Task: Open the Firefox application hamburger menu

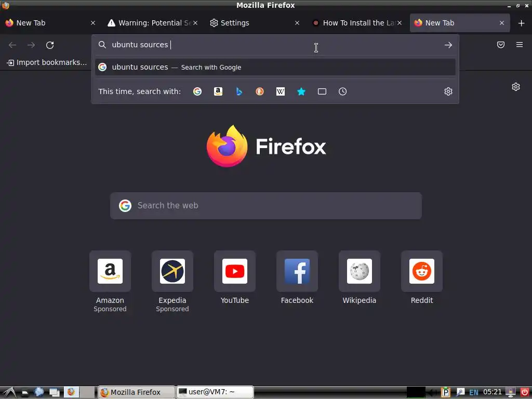Action: pyautogui.click(x=519, y=45)
